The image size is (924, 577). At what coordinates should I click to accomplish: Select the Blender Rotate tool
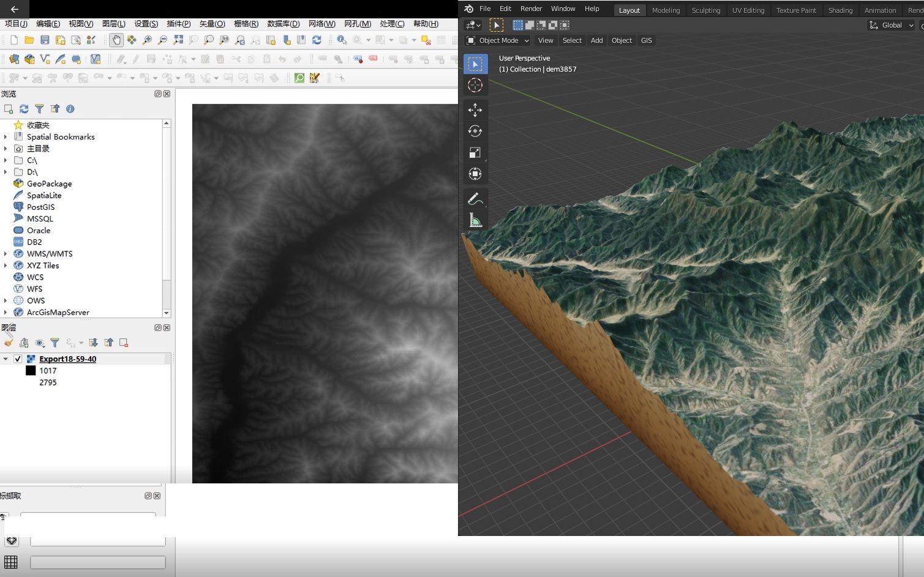tap(475, 131)
